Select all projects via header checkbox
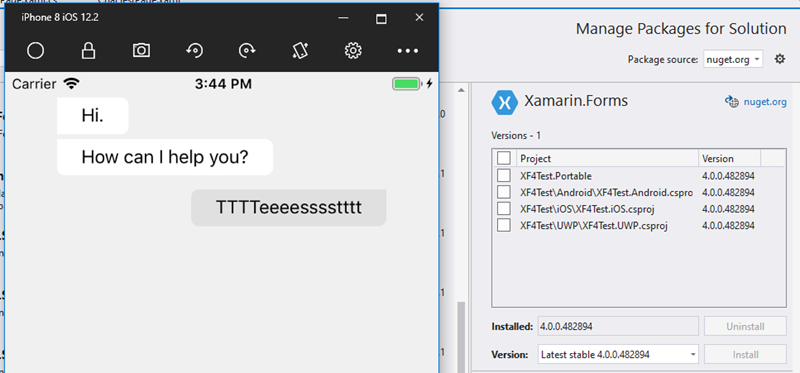The height and width of the screenshot is (373, 800). [504, 158]
